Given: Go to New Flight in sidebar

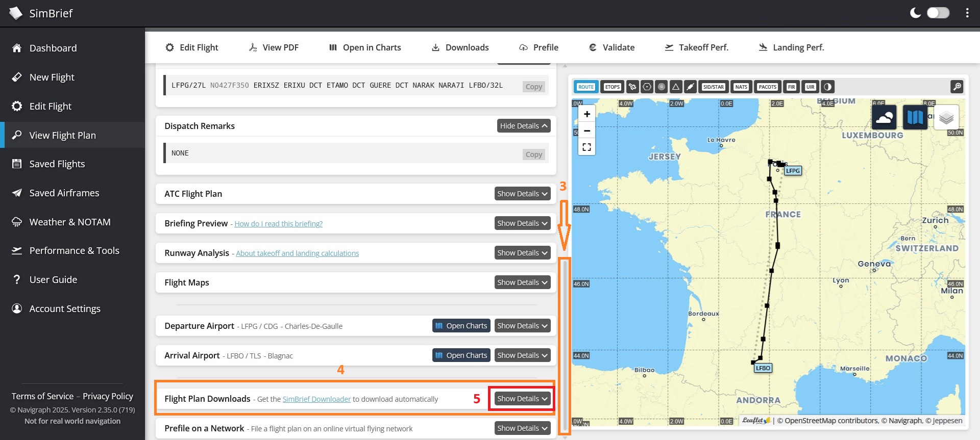Looking at the screenshot, I should coord(72,77).
